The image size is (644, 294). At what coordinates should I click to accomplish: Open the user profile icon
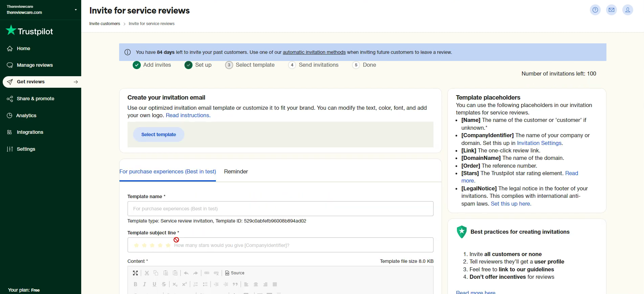[x=628, y=10]
